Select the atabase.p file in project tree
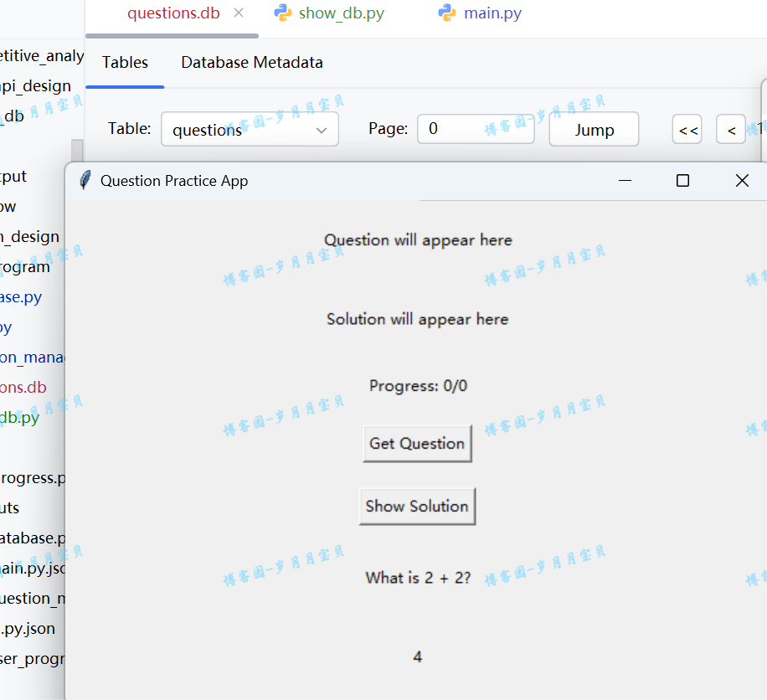767x700 pixels. click(x=33, y=538)
